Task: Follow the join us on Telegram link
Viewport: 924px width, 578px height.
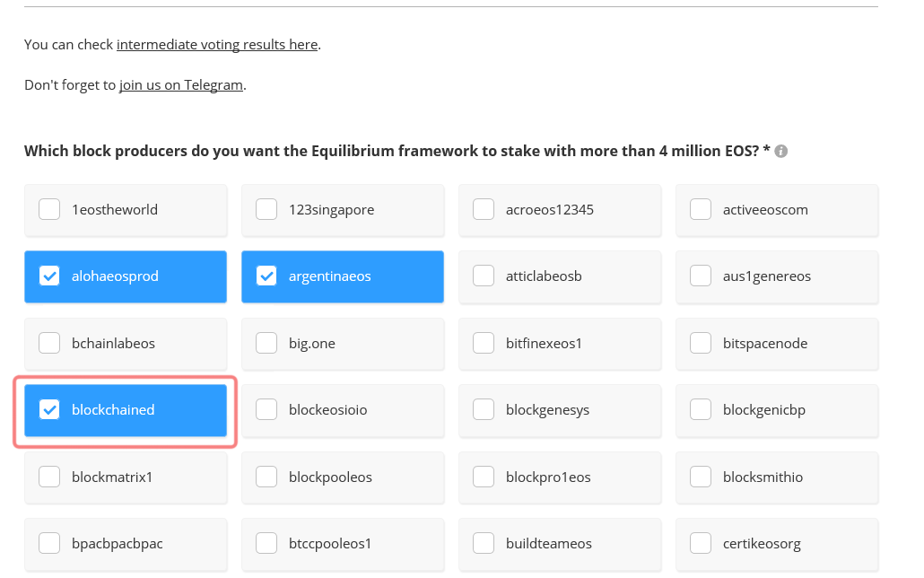Action: point(181,85)
